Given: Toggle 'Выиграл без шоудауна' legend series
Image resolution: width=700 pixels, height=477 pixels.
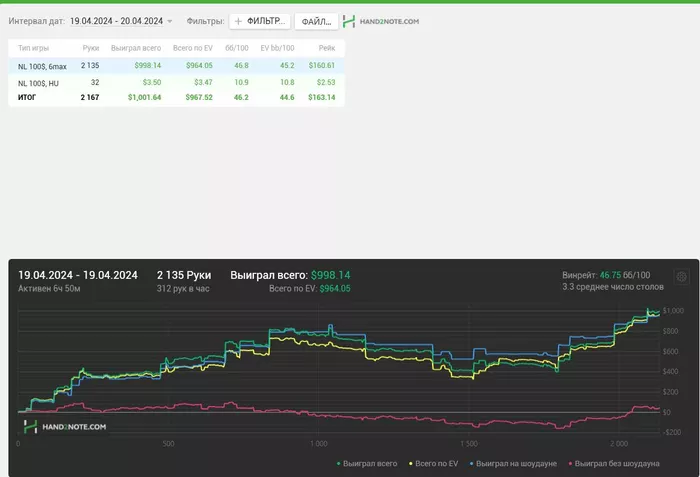Looking at the screenshot, I should (614, 464).
